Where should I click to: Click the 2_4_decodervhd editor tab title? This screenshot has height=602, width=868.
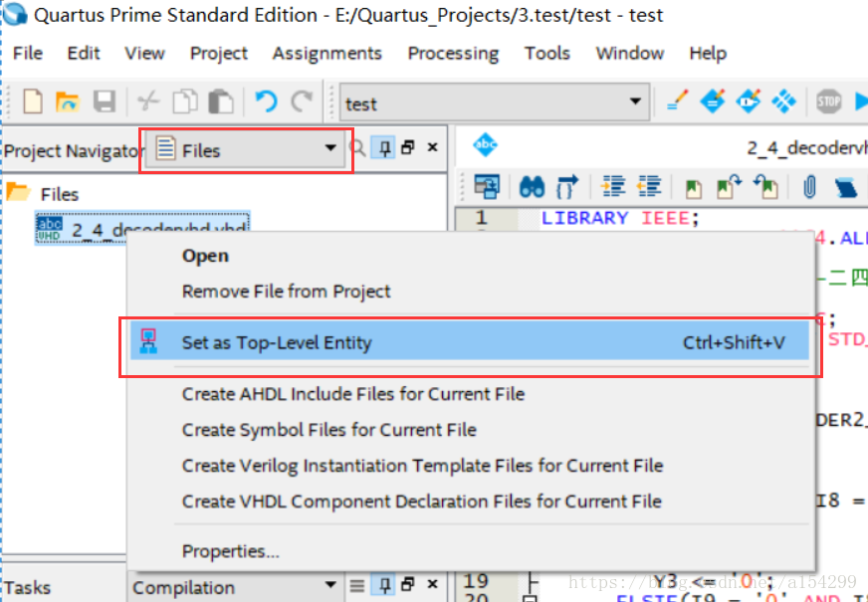tap(807, 147)
